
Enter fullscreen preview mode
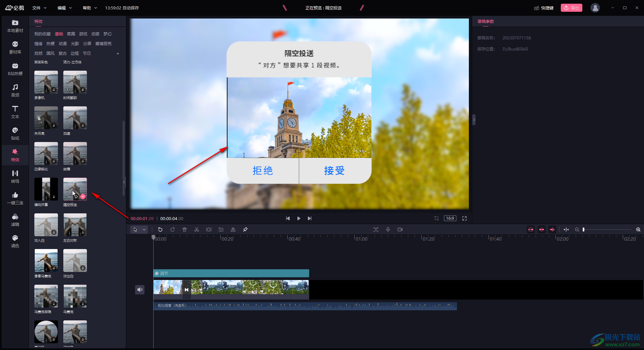coord(464,218)
